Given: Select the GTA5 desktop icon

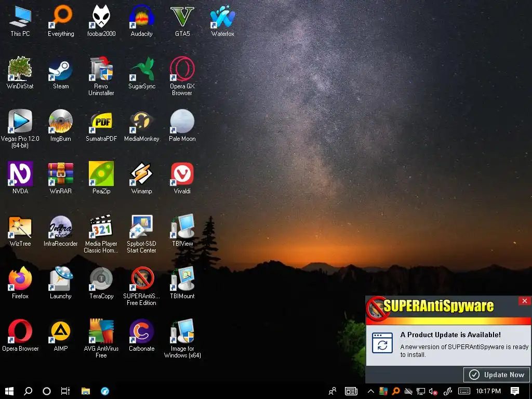Looking at the screenshot, I should point(182,20).
